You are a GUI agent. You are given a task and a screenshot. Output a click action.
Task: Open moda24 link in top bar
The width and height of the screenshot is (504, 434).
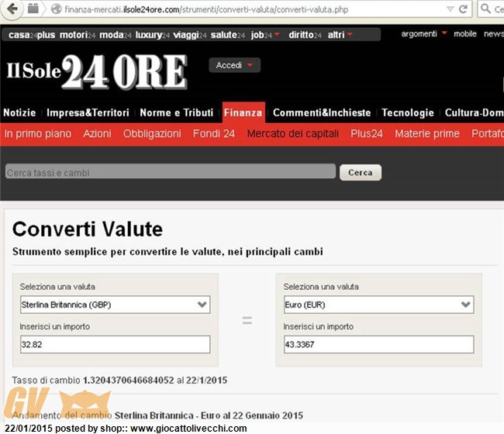point(116,35)
